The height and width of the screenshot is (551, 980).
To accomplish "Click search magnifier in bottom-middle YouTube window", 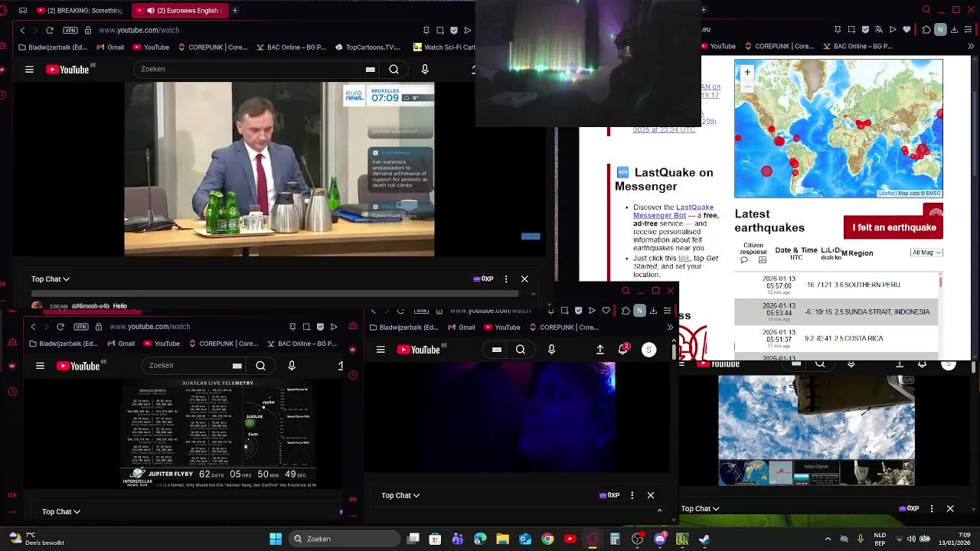I will 521,350.
